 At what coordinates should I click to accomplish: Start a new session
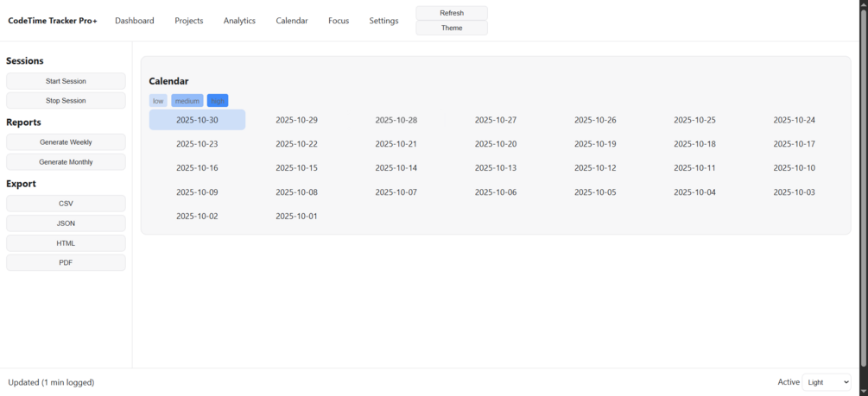click(x=66, y=81)
